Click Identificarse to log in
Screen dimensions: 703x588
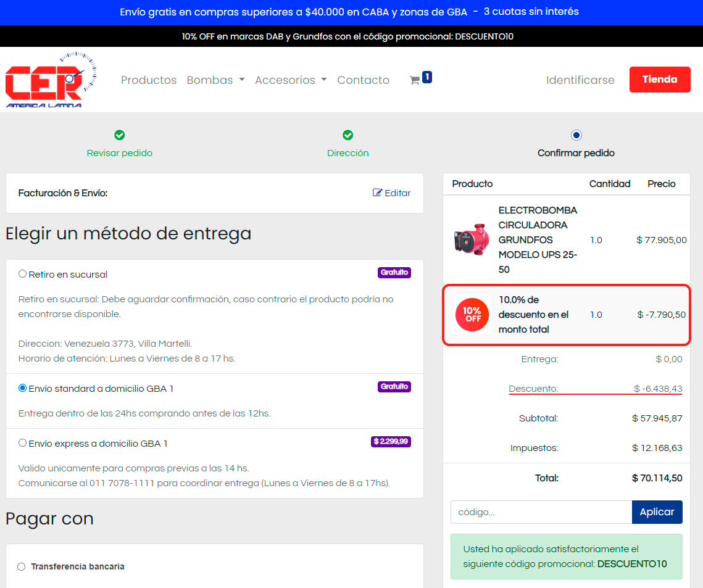[x=580, y=80]
